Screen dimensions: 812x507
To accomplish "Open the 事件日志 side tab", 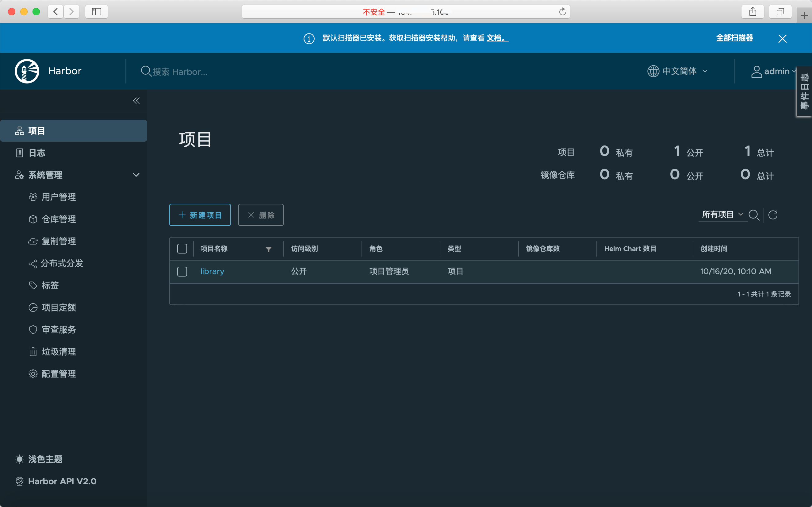I will [x=804, y=91].
